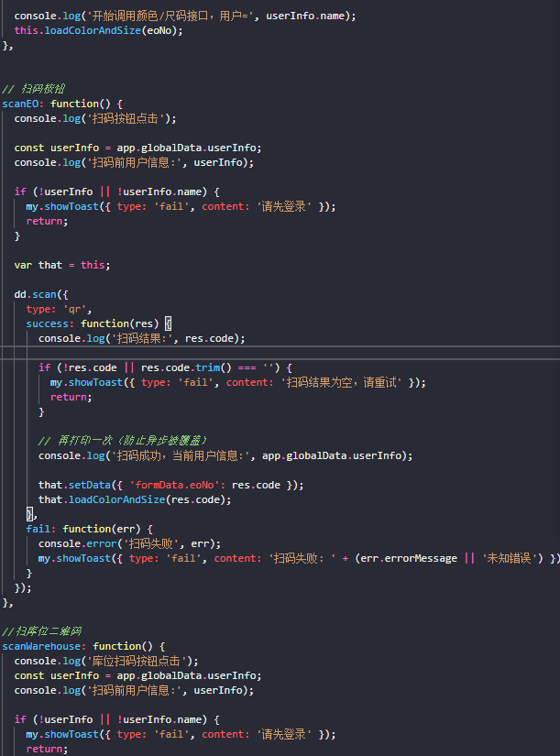Image resolution: width=560 pixels, height=756 pixels.
Task: Click the '开始调用颜色/尺码接口,用户=' string
Action: tap(170, 16)
